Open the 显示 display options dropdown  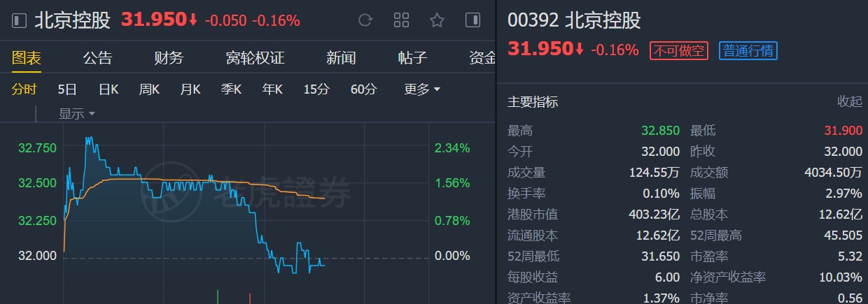(76, 113)
